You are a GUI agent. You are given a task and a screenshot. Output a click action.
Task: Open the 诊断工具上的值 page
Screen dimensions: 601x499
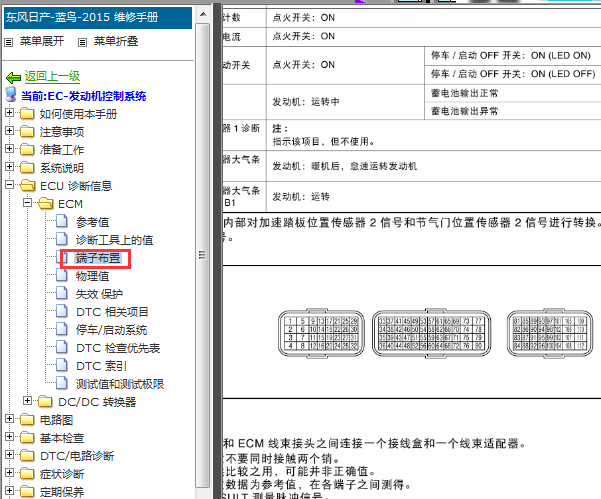click(x=114, y=240)
